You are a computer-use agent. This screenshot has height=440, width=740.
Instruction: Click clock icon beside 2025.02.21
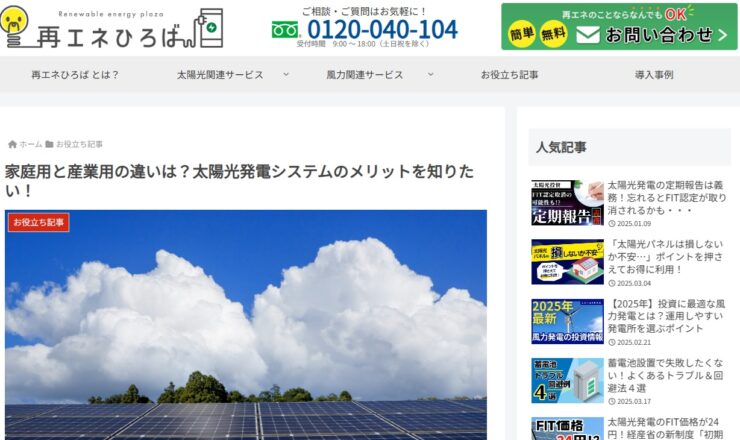[612, 342]
